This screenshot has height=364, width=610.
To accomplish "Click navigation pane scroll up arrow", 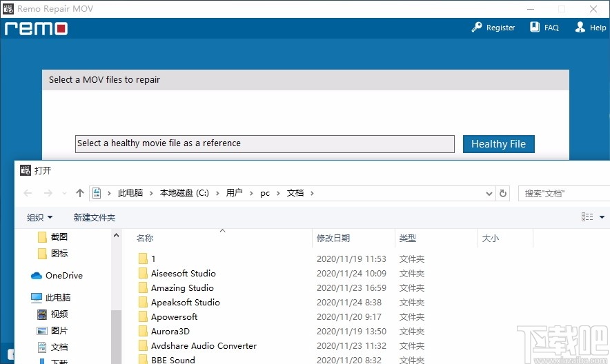I will 116,235.
